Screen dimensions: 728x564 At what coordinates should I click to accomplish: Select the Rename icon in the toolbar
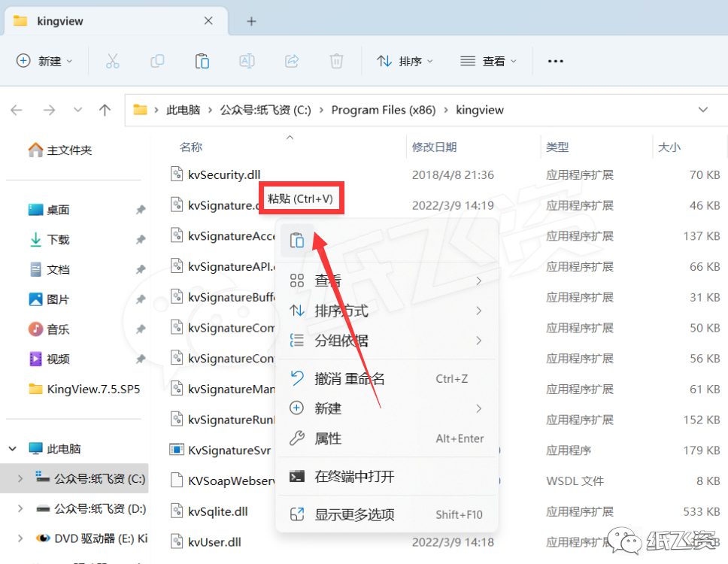click(247, 61)
